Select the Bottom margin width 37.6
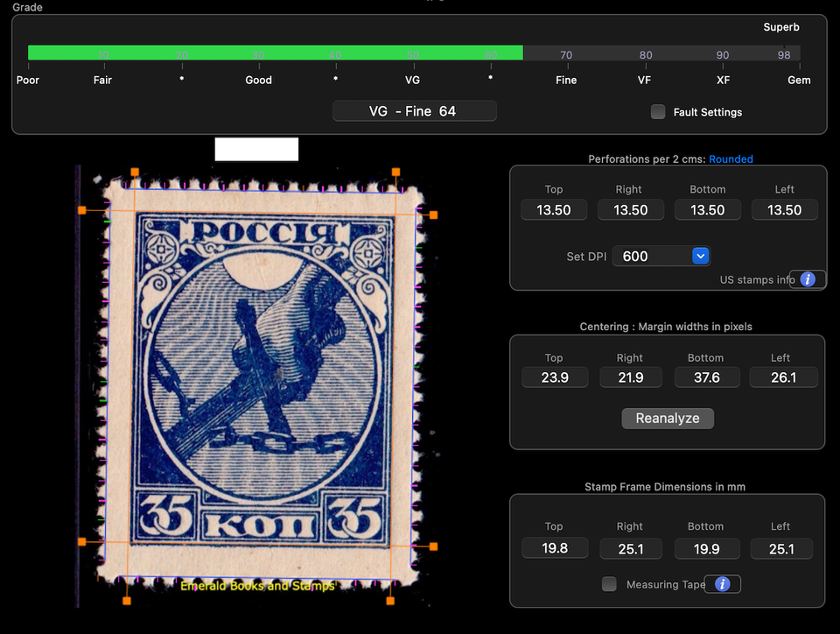Screen dimensions: 840x634 point(707,377)
